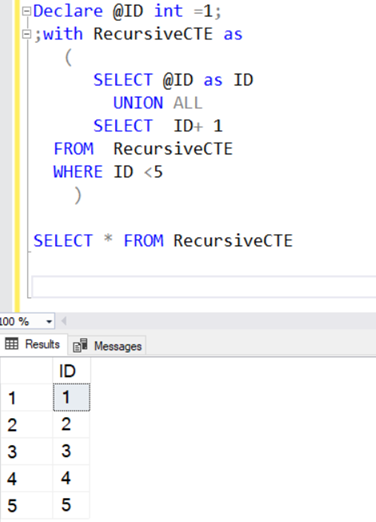Switch to the Results tab

[x=33, y=344]
